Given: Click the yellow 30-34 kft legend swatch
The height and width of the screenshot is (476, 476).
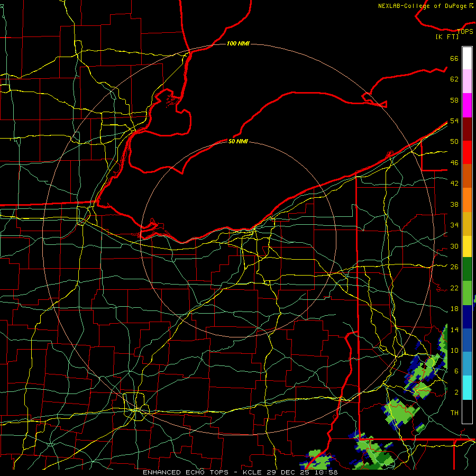Looking at the screenshot, I should point(467,246).
